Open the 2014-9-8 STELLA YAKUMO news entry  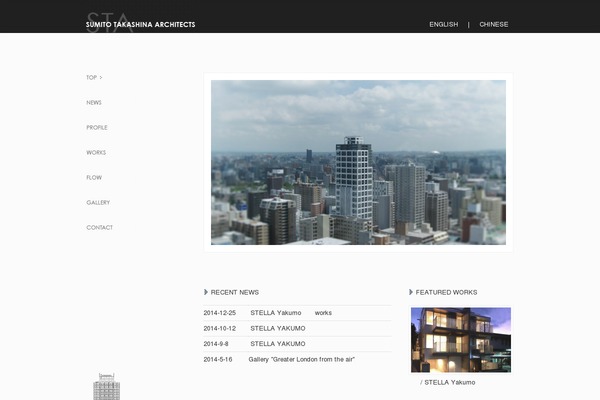click(278, 344)
